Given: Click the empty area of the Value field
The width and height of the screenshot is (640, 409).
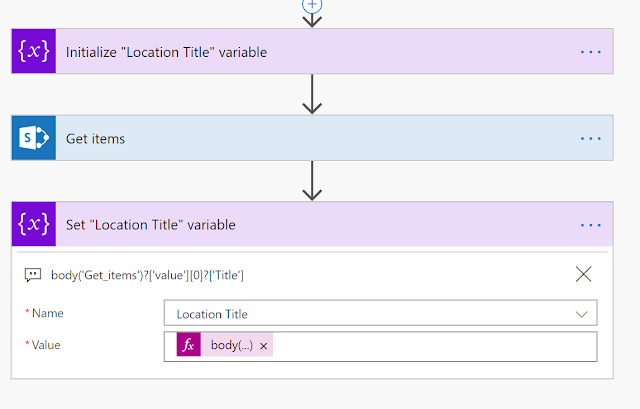Looking at the screenshot, I should 430,346.
